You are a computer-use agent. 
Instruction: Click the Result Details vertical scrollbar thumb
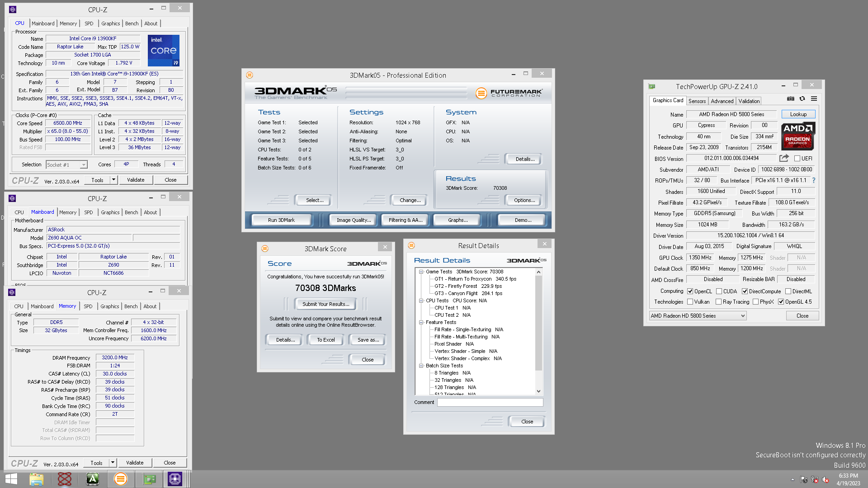[x=538, y=323]
